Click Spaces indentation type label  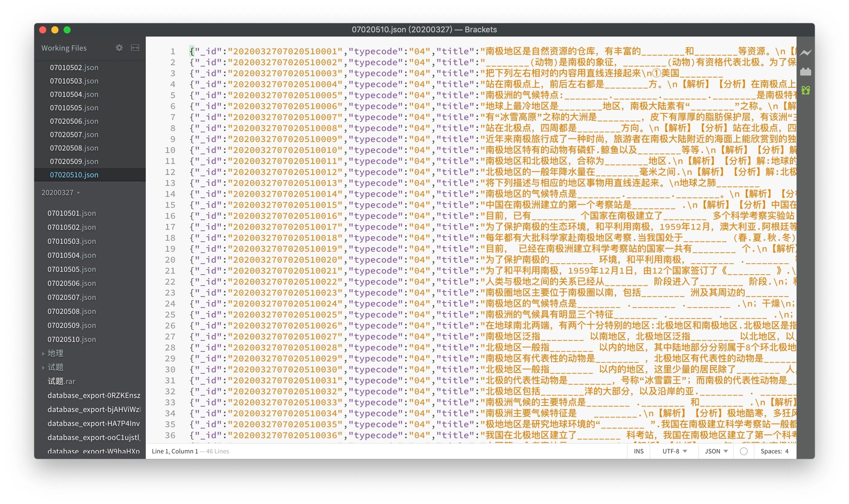771,451
